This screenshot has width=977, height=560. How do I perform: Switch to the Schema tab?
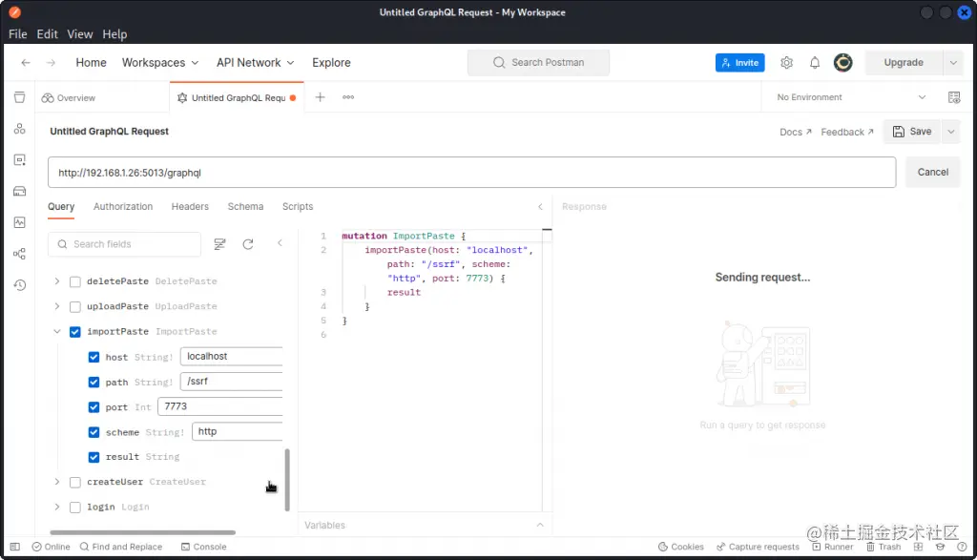(245, 207)
